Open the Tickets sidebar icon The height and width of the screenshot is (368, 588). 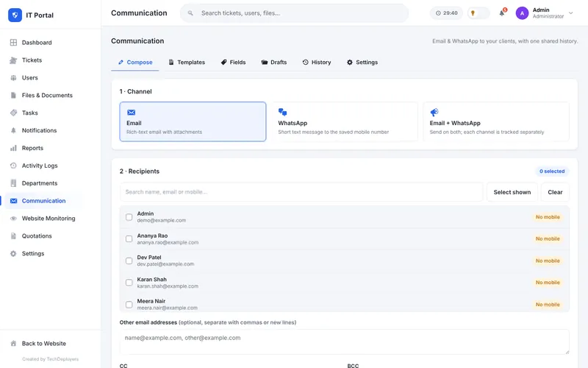(13, 60)
